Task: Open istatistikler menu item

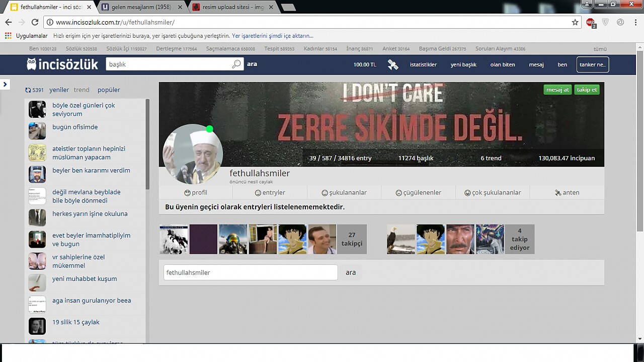Action: coord(423,64)
